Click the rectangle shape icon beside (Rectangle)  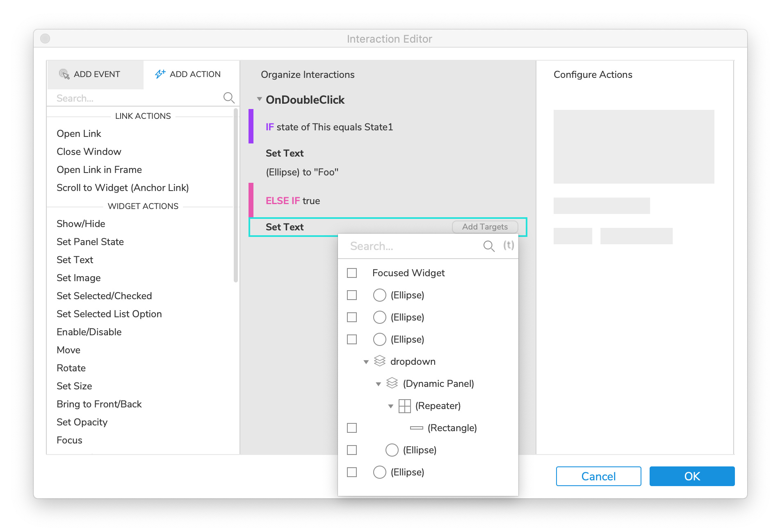tap(415, 427)
